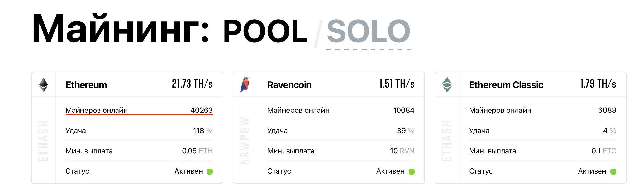Click the green Ethereum Classic logo icon
The width and height of the screenshot is (644, 189).
click(x=447, y=85)
